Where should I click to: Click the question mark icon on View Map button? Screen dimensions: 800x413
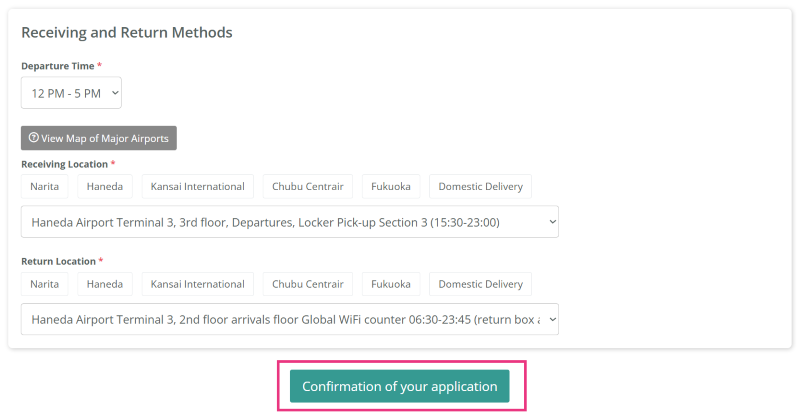(34, 138)
